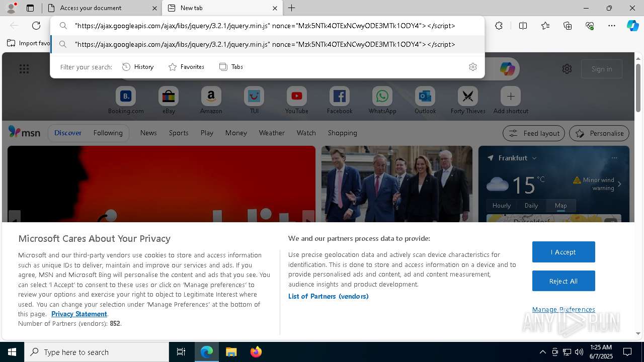The height and width of the screenshot is (362, 644).
Task: Open the Weather menu item
Action: 272,133
